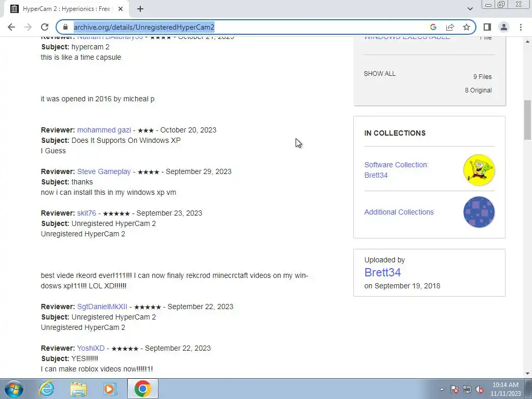Image resolution: width=532 pixels, height=399 pixels.
Task: Close the HyperCam 2 tab
Action: [x=121, y=9]
